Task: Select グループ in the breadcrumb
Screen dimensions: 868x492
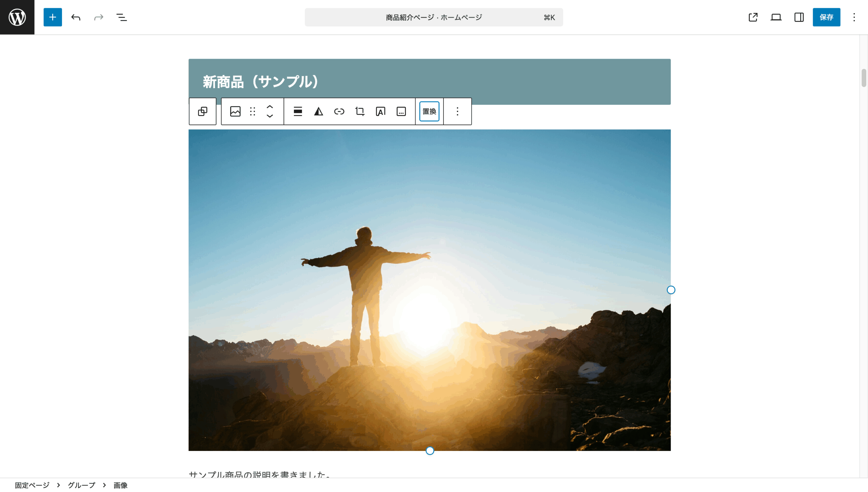Action: tap(81, 485)
